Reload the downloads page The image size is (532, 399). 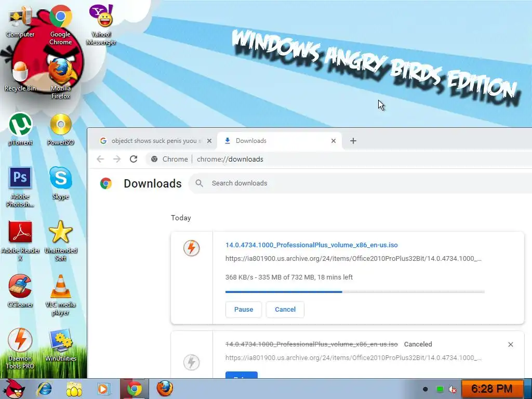[134, 159]
